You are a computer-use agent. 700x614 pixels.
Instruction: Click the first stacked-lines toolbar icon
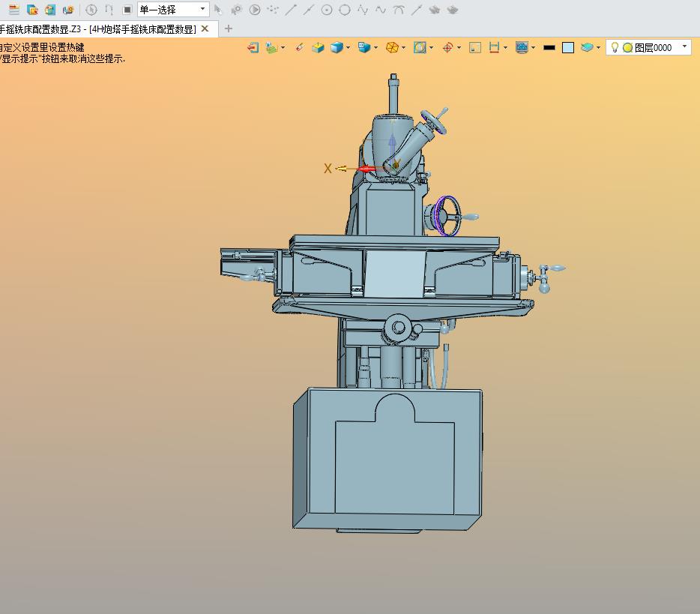point(14,10)
